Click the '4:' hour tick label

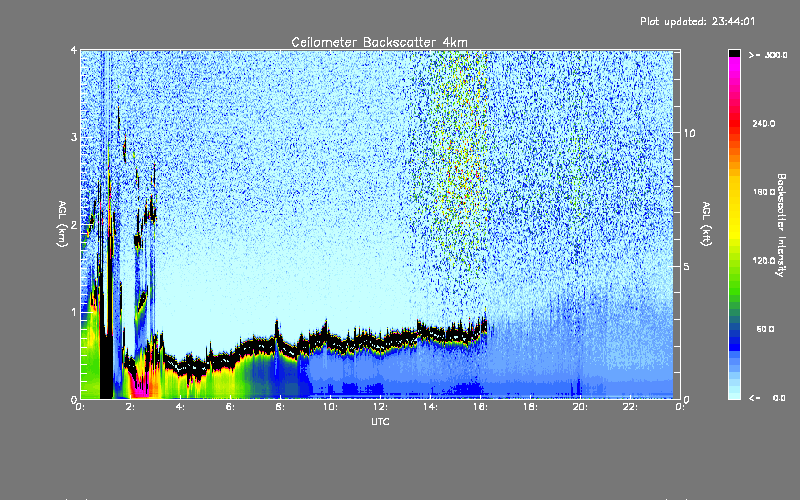point(181,407)
